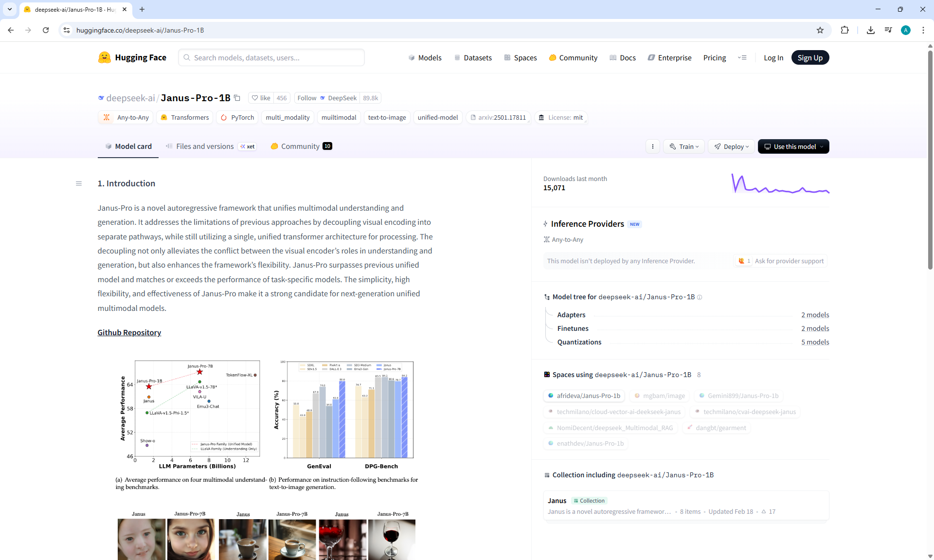This screenshot has width=934, height=560.
Task: Open browser downloads icon
Action: (871, 30)
